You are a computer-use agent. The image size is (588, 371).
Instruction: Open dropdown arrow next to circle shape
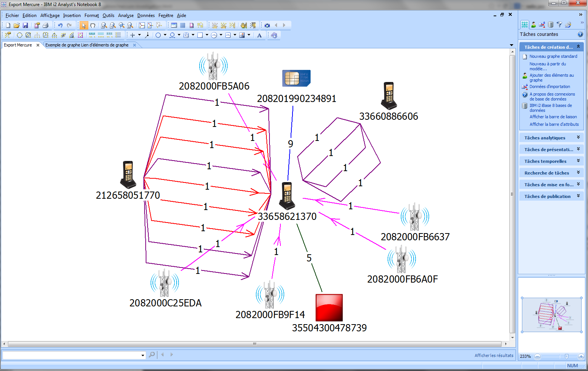[x=165, y=35]
